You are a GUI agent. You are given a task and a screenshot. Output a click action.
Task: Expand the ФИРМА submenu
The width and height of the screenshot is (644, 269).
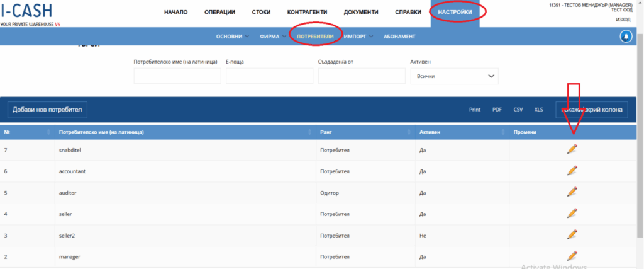[x=272, y=37]
